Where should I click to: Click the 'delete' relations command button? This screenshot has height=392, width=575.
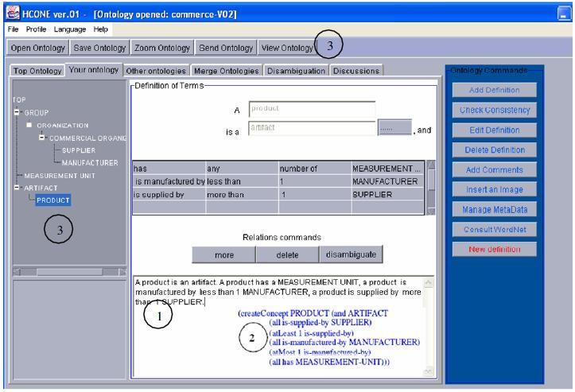pyautogui.click(x=287, y=255)
